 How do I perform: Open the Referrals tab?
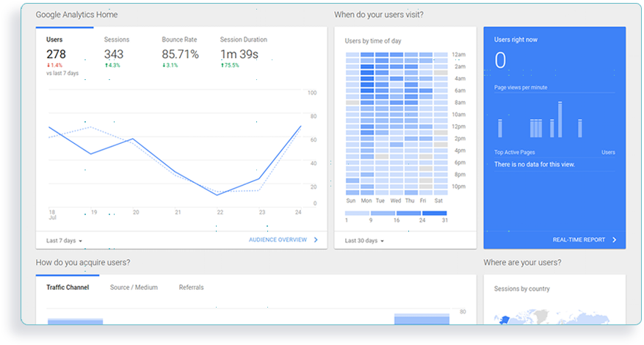coord(191,288)
